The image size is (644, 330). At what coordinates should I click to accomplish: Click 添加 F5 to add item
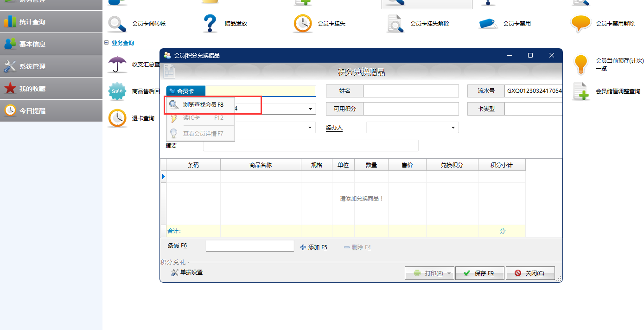tap(314, 247)
